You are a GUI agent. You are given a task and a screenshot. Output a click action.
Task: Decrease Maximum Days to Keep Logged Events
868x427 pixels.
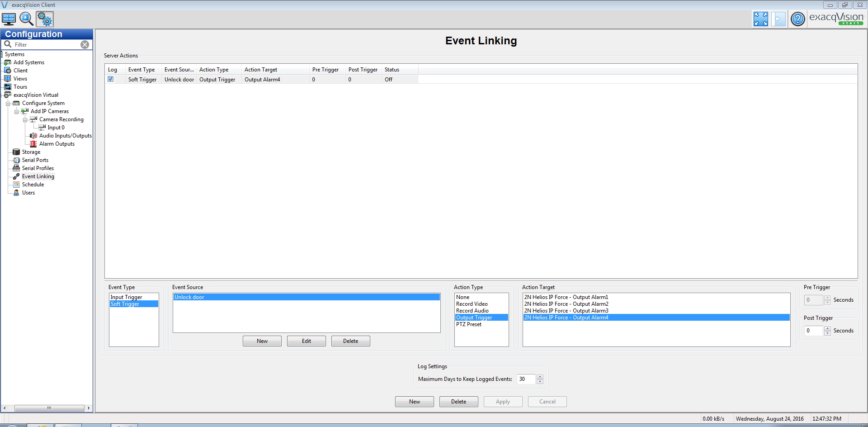[x=540, y=382]
